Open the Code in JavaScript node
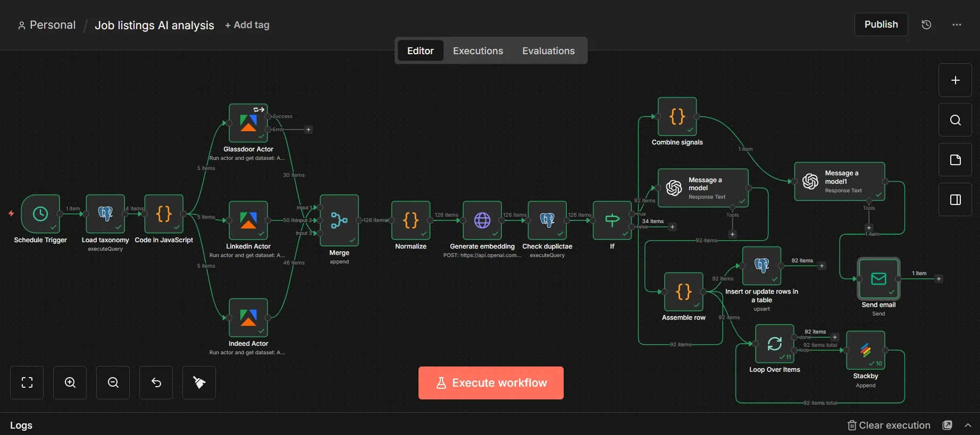 (x=164, y=214)
